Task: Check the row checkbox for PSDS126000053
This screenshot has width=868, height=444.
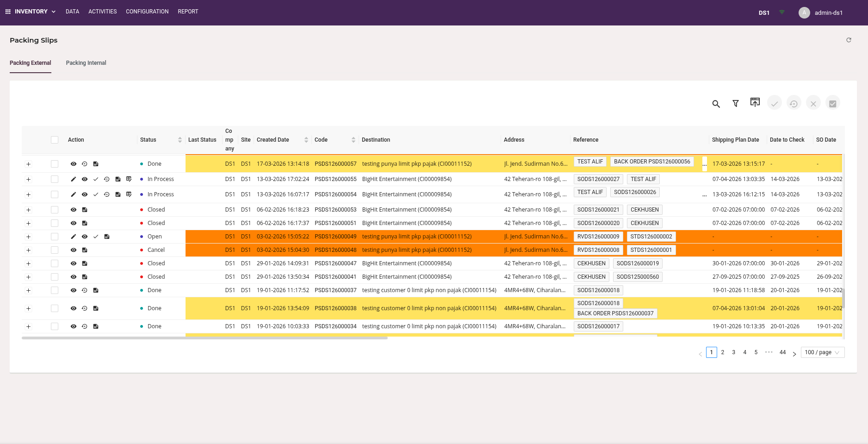Action: (55, 210)
